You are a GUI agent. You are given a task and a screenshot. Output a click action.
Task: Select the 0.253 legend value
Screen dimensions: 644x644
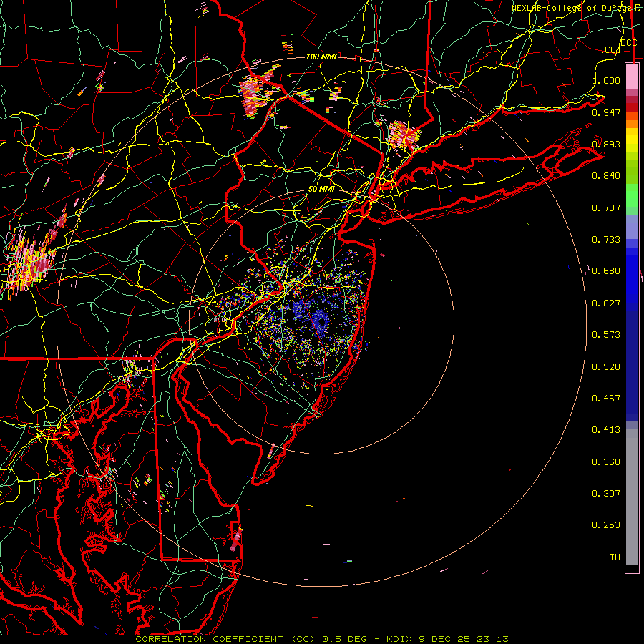coord(606,525)
